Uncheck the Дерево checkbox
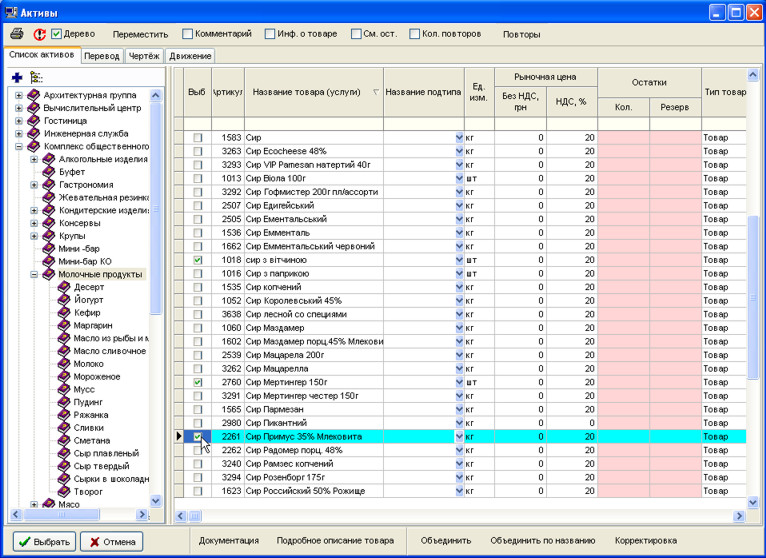 pyautogui.click(x=57, y=34)
